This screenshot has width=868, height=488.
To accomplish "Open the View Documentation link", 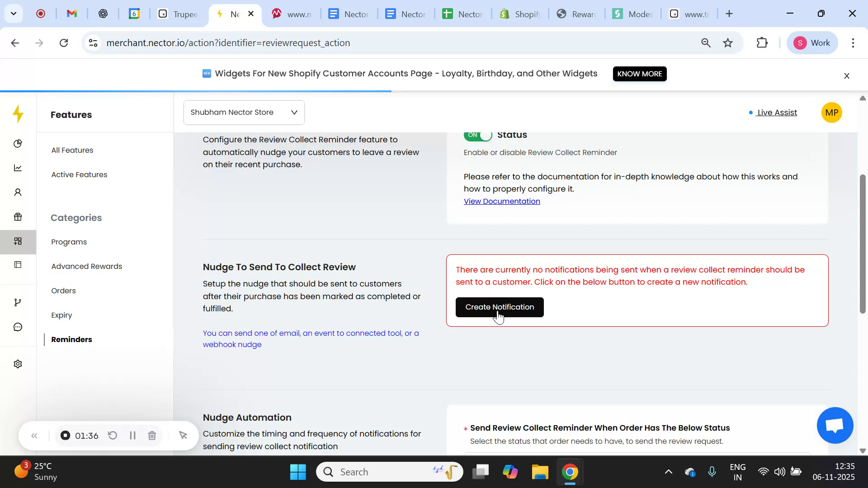I will (502, 201).
